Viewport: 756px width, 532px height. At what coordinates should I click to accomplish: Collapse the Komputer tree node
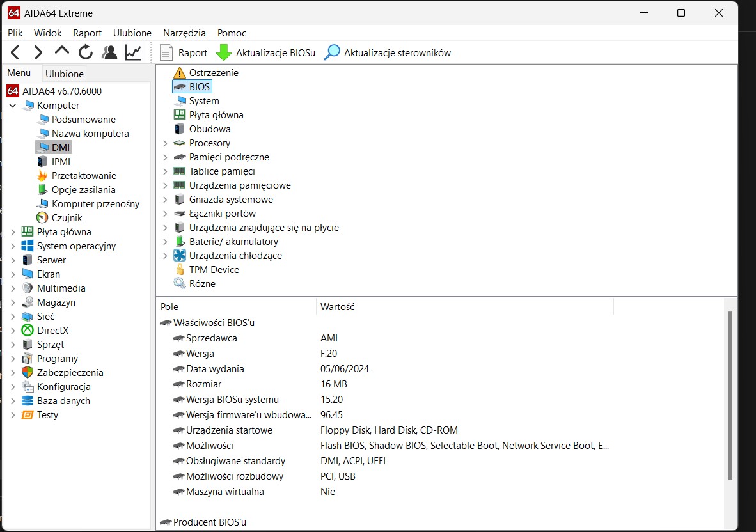pyautogui.click(x=13, y=105)
